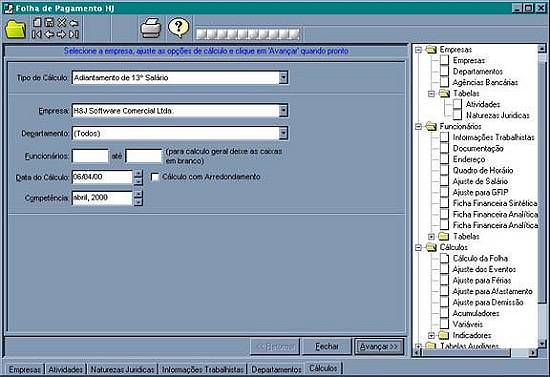Select Departamentos in the tree
550x377 pixels.
(x=477, y=72)
